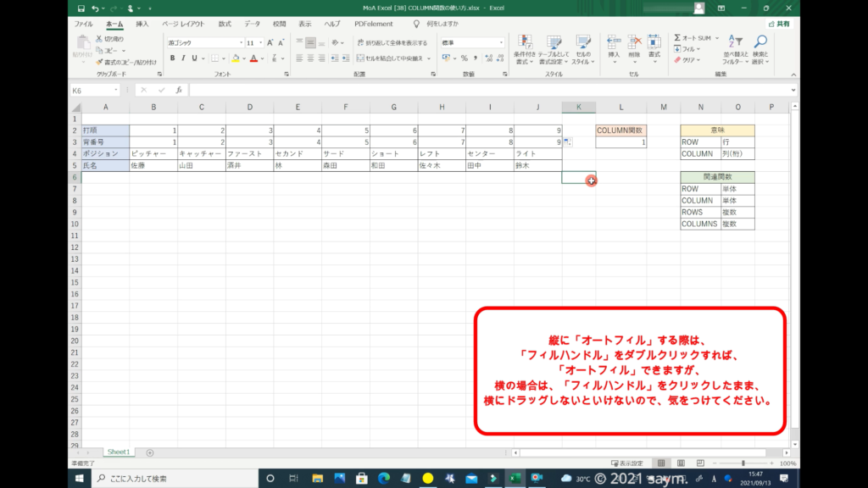Click the 共有 (Share) button
868x488 pixels.
(x=779, y=24)
